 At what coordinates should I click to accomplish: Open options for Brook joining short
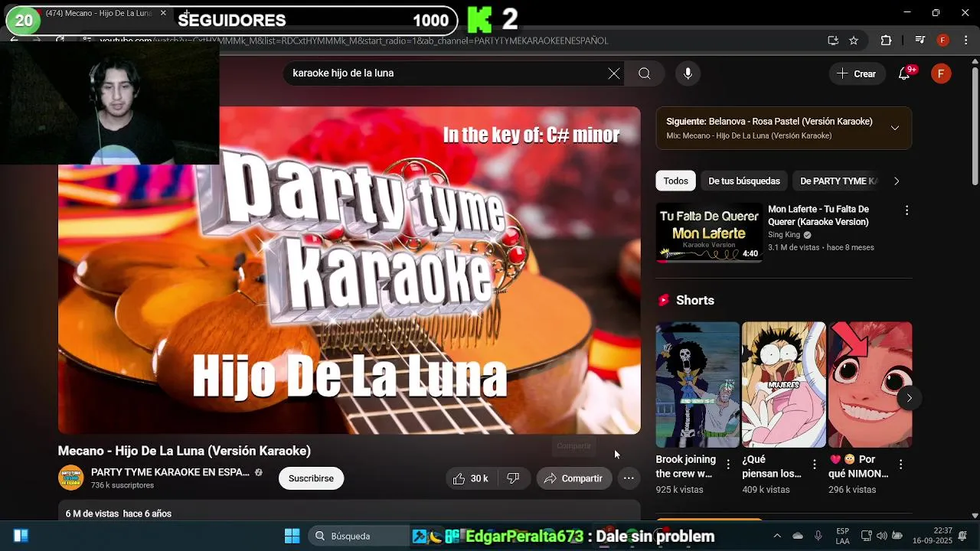[728, 464]
